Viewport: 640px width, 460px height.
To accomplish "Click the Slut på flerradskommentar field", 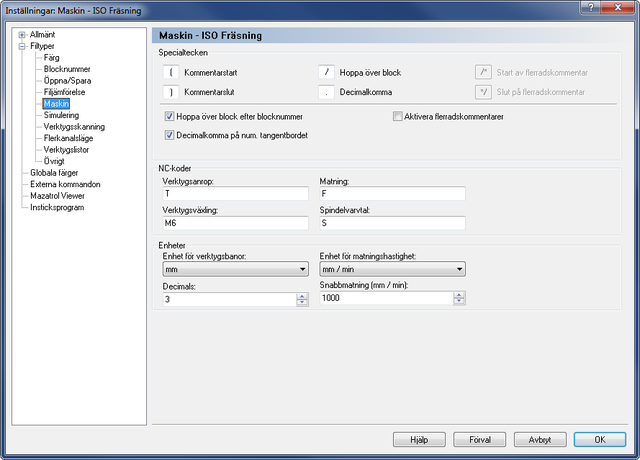I will tap(483, 92).
